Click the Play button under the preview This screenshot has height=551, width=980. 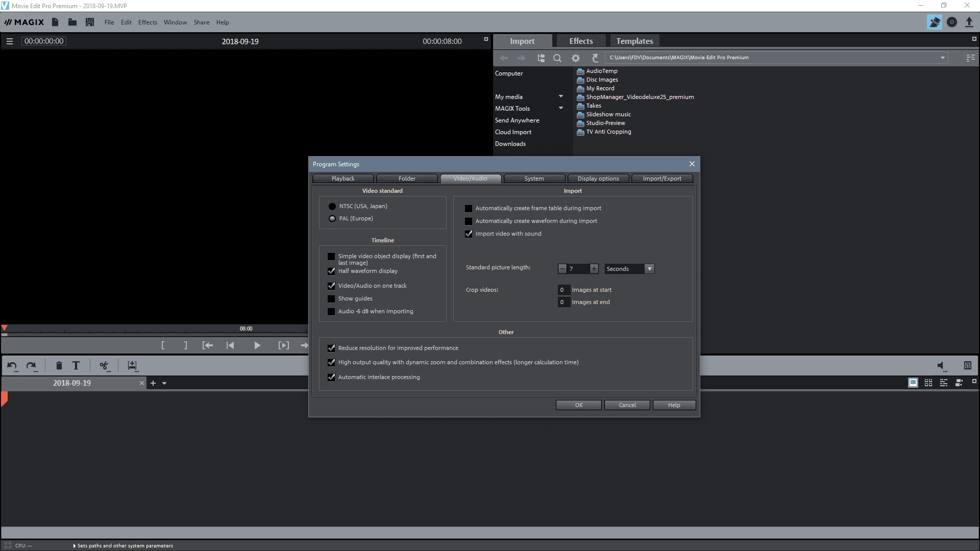pyautogui.click(x=257, y=345)
